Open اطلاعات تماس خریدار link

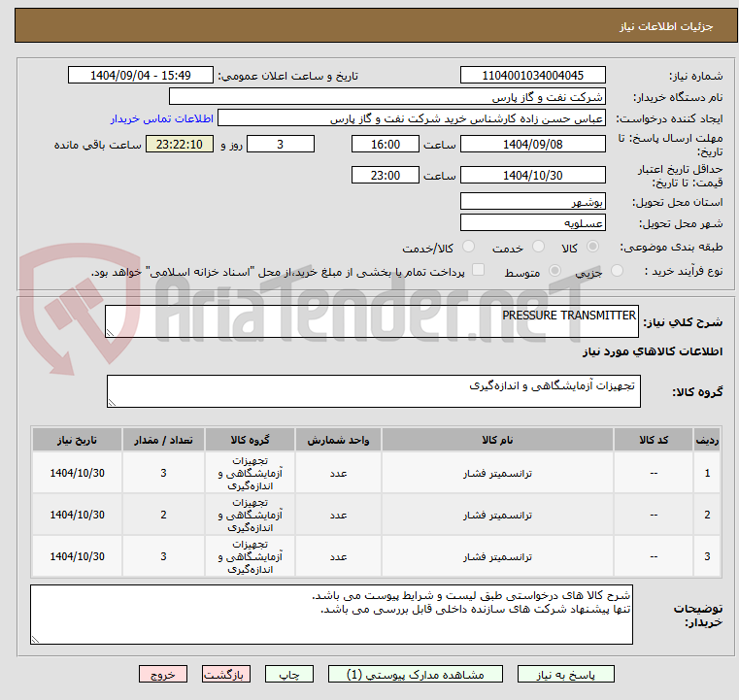tap(162, 118)
